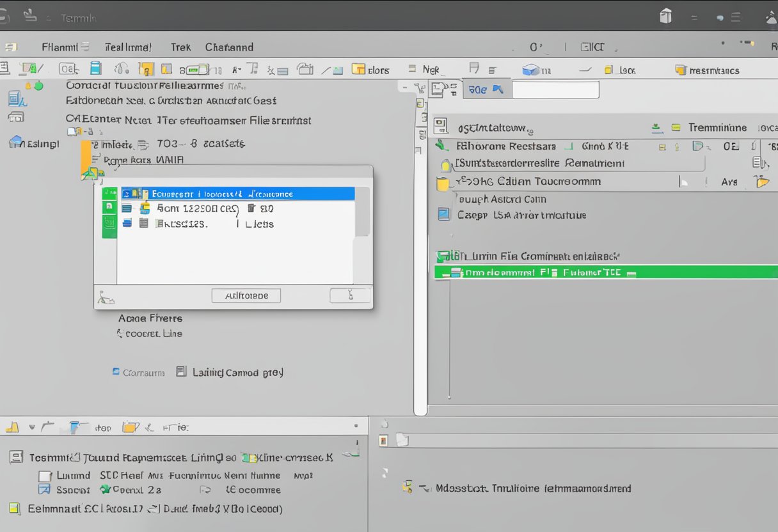Toggle the checkbox beside 'Lunnd' in bottom panel
Screen dimensions: 778x532
pos(45,476)
